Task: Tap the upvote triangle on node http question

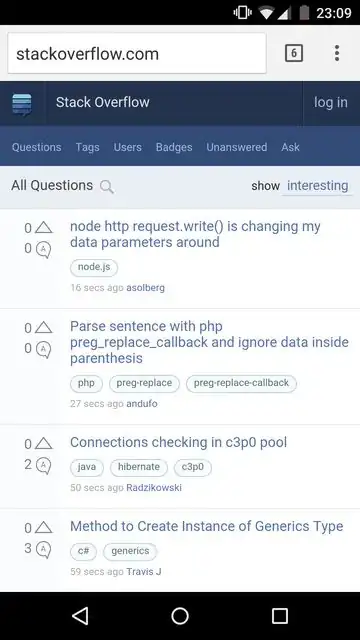Action: tap(44, 228)
